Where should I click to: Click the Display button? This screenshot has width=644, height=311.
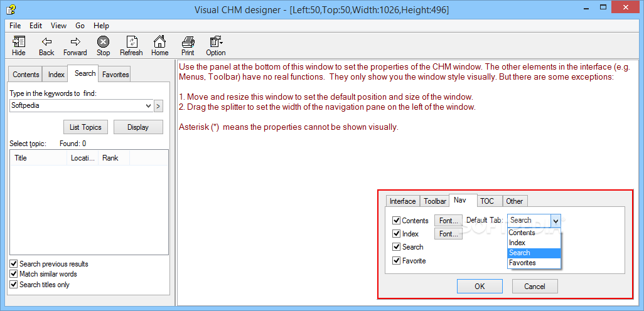tap(138, 127)
